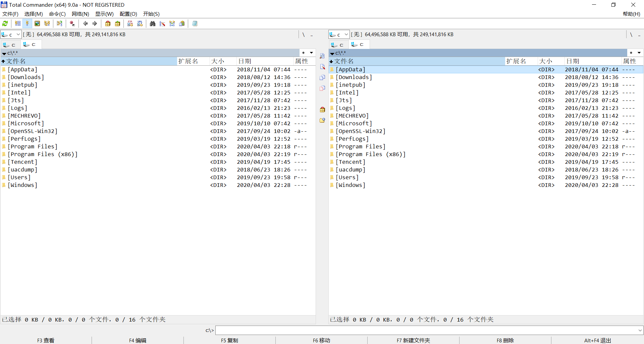Open right panel directory history arrow
Screen dimensions: 644x344
click(639, 53)
